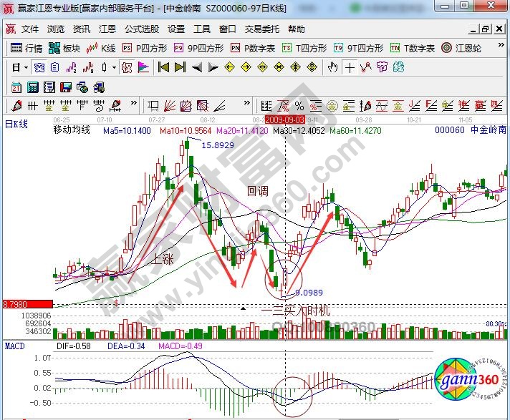Open the 资讯 menu
The image size is (510, 420).
[82, 29]
